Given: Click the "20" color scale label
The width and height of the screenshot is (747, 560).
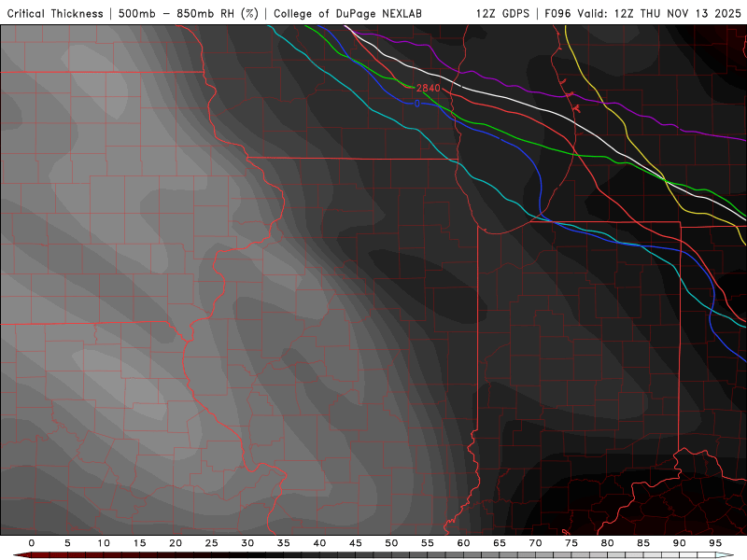Looking at the screenshot, I should [176, 543].
